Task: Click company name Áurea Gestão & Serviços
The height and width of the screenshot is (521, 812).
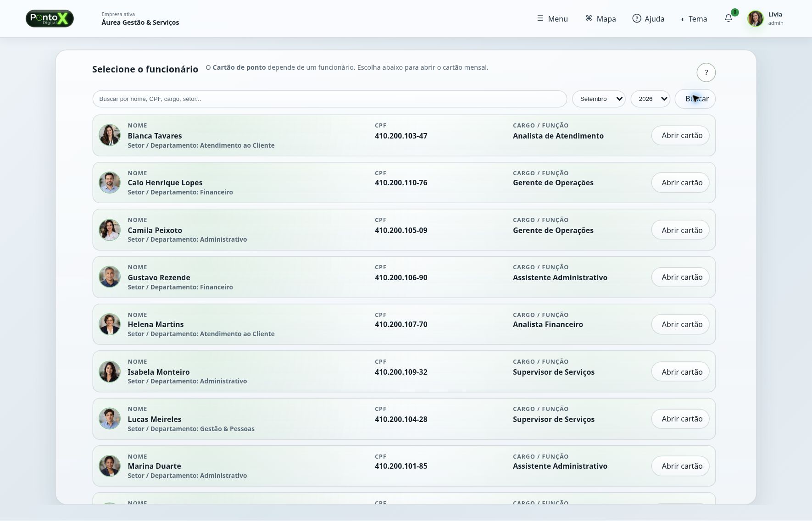Action: [140, 22]
